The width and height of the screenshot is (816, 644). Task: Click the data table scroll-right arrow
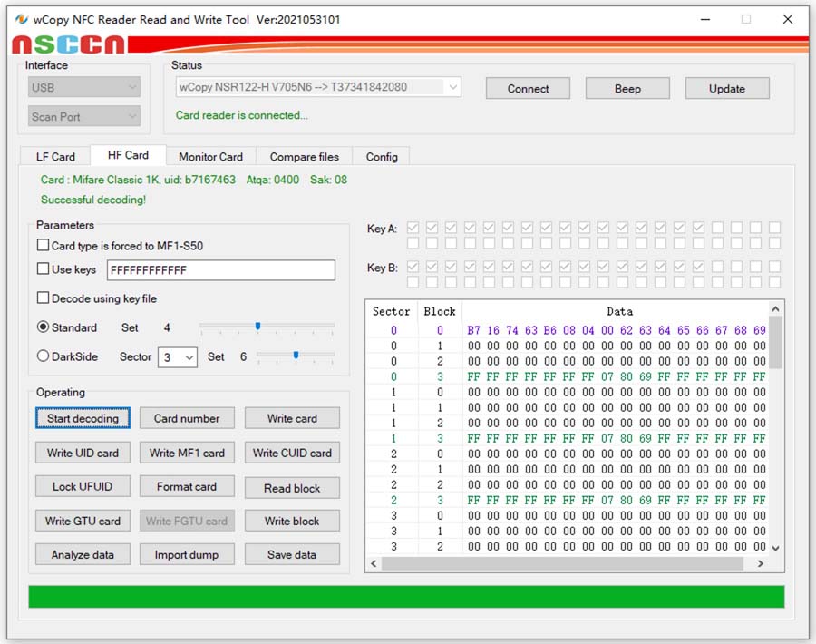(761, 563)
